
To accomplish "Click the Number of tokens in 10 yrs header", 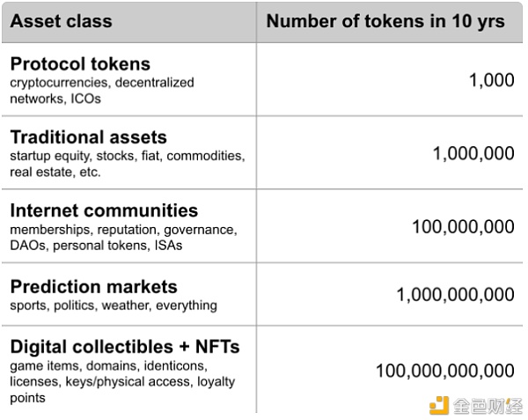I will (385, 21).
